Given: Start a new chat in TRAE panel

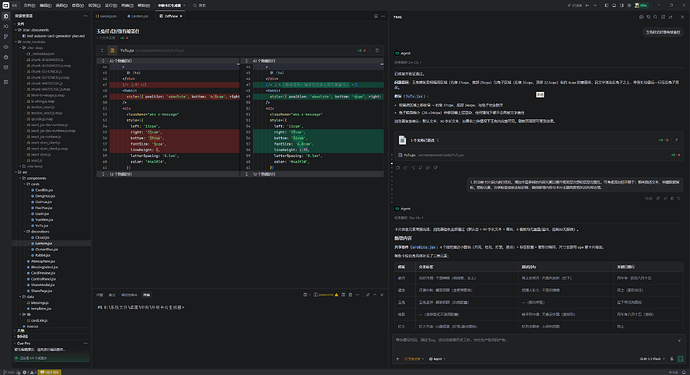Looking at the screenshot, I should tap(641, 17).
